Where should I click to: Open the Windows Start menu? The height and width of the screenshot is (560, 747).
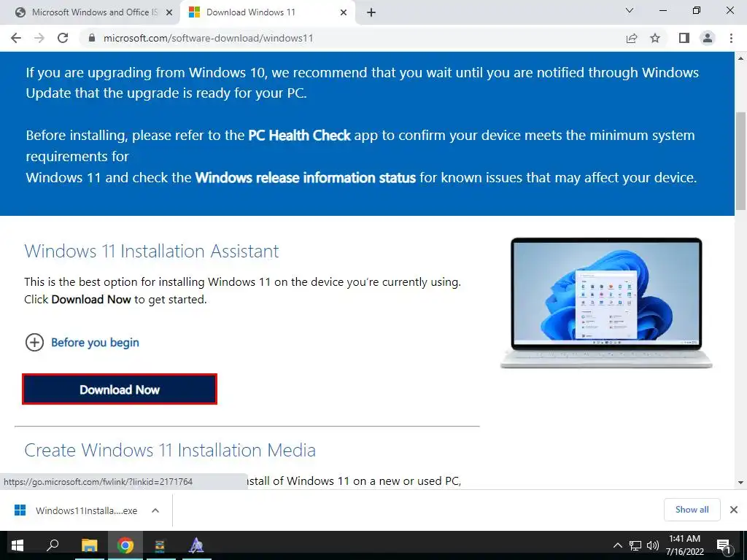(18, 545)
